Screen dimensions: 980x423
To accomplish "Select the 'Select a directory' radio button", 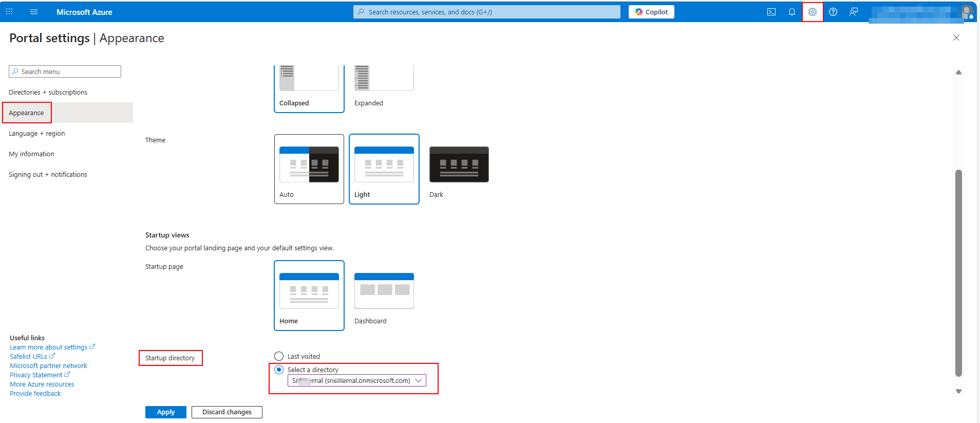I will 279,370.
